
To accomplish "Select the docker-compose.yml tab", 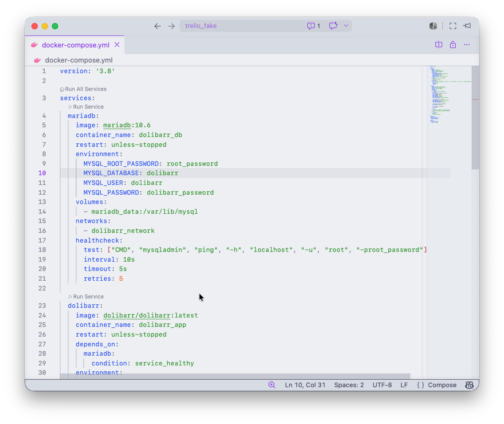I will (x=75, y=45).
